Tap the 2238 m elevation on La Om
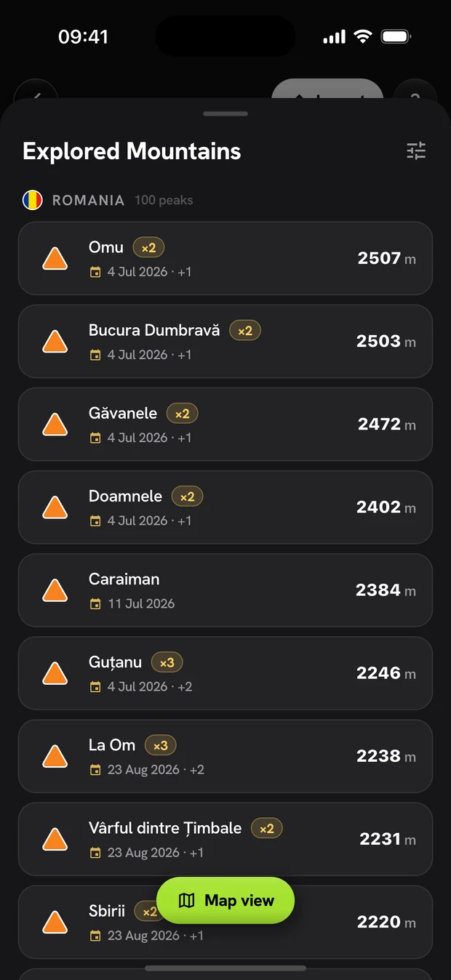This screenshot has height=980, width=451. pos(386,756)
